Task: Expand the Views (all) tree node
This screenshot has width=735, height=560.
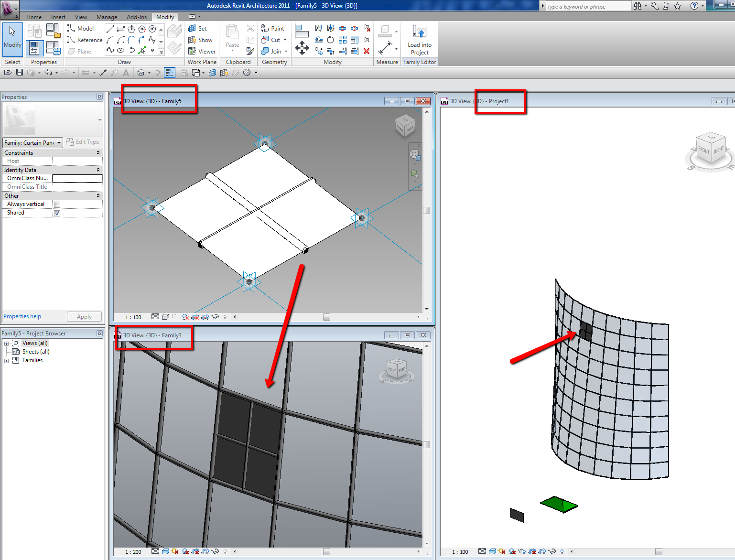Action: click(x=7, y=344)
